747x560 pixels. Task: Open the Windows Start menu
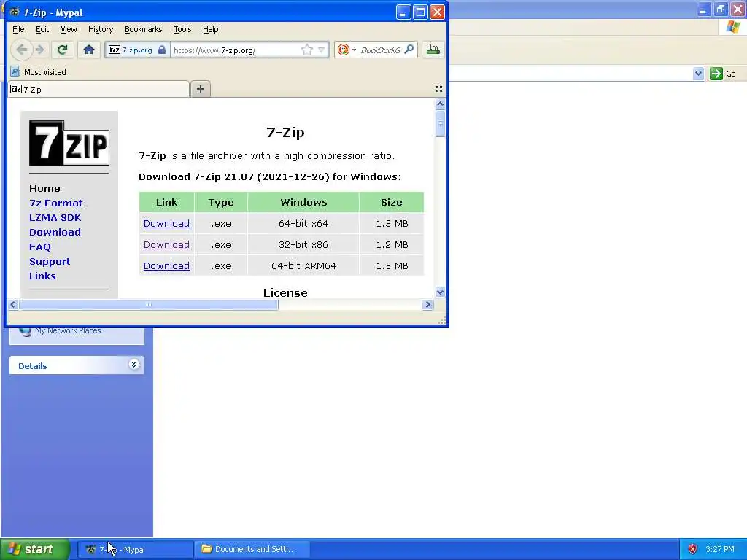pyautogui.click(x=35, y=549)
